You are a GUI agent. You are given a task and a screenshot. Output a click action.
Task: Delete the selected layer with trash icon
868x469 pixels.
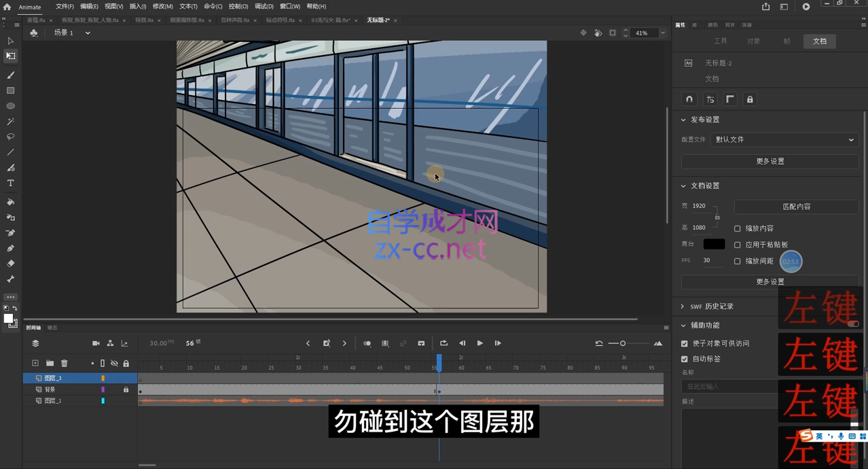click(65, 364)
